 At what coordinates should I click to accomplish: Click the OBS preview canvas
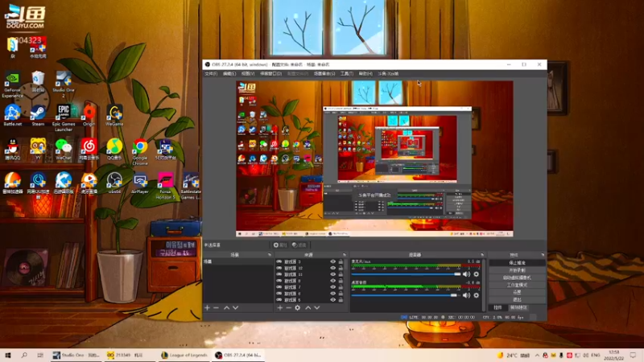pos(374,158)
